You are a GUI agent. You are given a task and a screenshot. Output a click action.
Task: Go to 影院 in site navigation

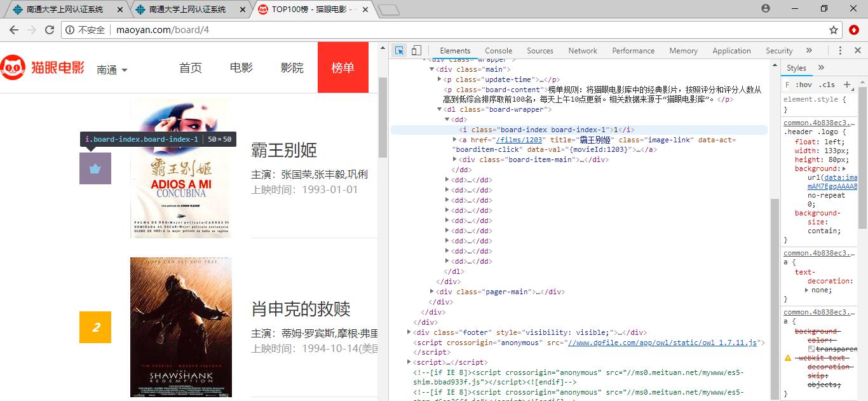point(292,68)
